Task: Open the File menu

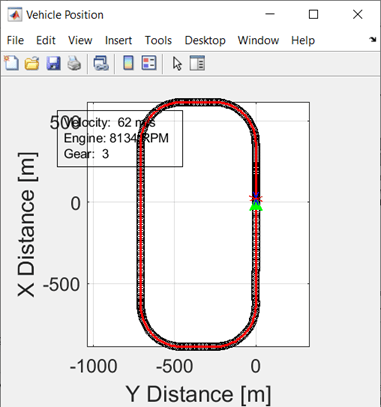Action: [x=15, y=40]
